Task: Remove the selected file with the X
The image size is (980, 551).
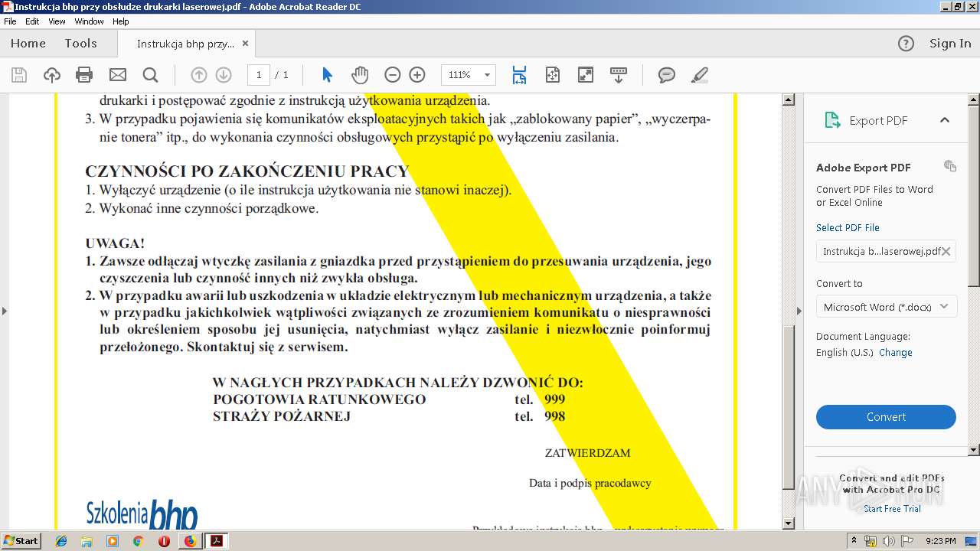Action: point(946,251)
